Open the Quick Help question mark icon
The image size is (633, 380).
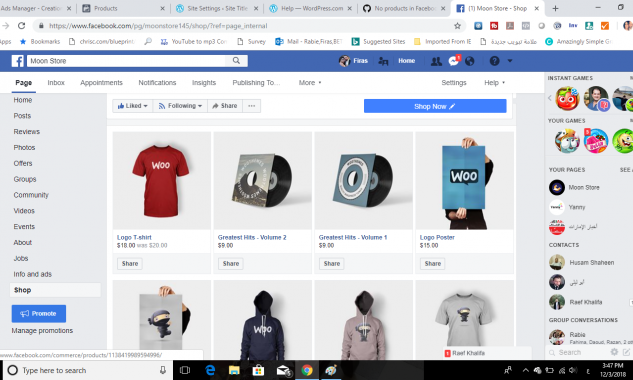(x=495, y=61)
